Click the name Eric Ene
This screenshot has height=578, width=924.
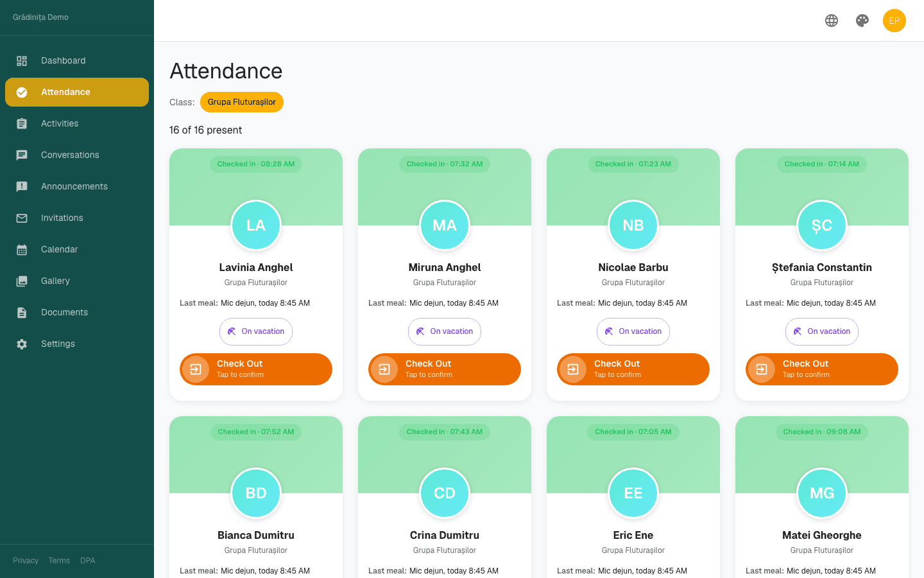coord(633,536)
